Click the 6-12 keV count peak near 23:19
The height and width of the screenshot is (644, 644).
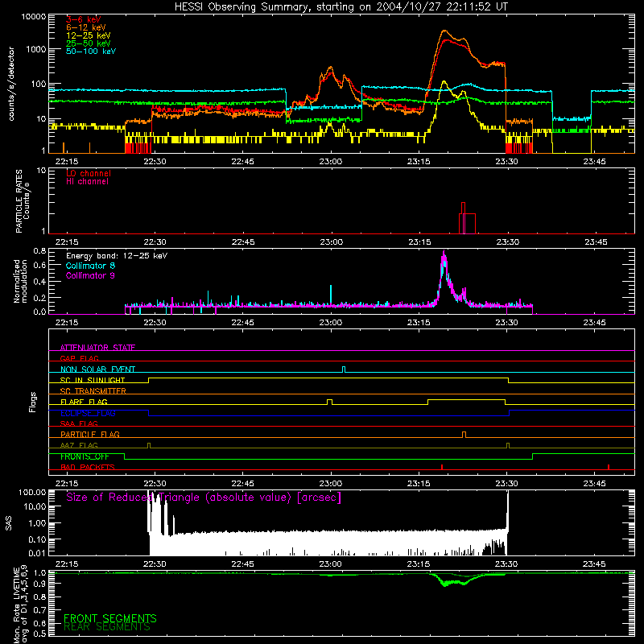444,31
